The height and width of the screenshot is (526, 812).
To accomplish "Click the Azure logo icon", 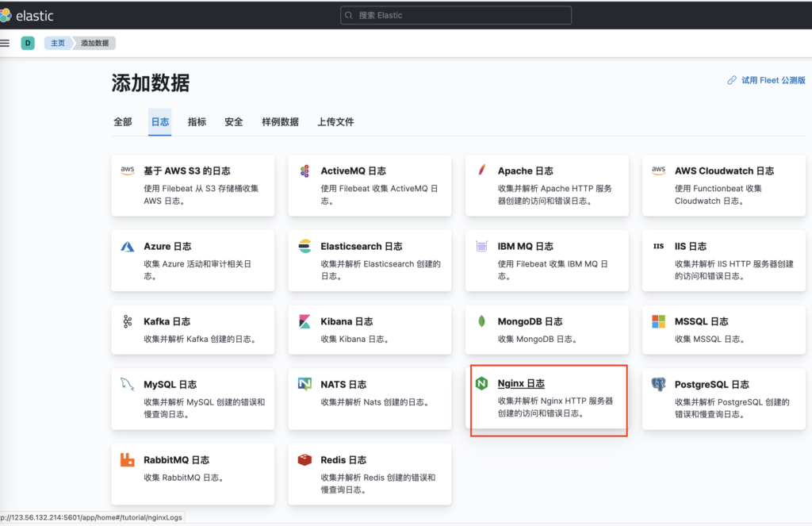I will click(128, 246).
